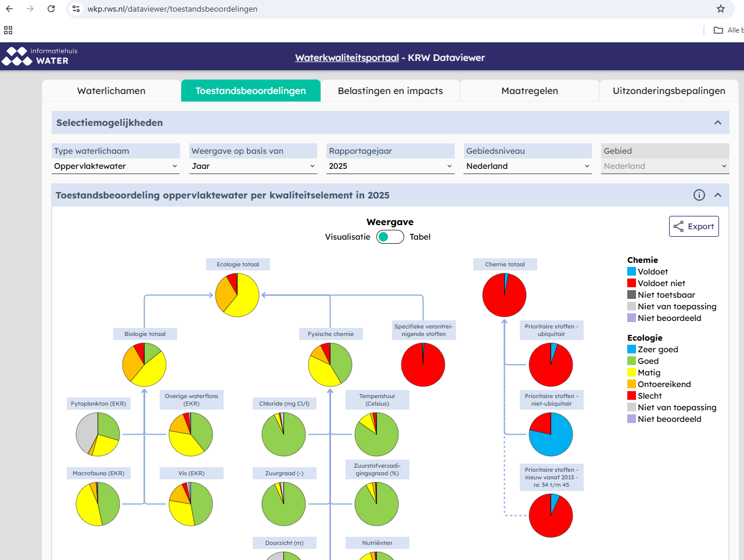Open the browser apps grid icon
This screenshot has height=560, width=744.
pos(8,30)
